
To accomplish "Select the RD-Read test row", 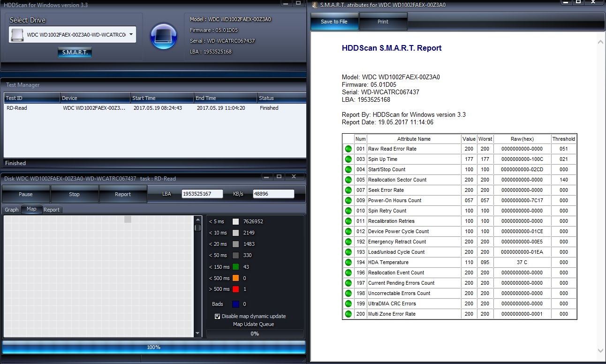I will 155,108.
